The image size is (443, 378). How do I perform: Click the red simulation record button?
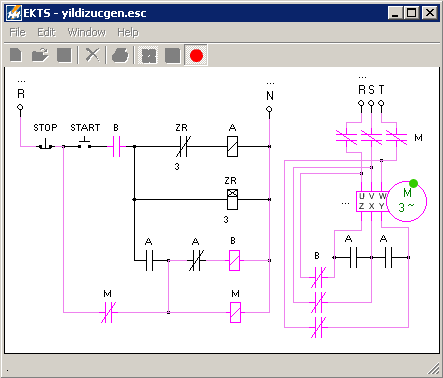(x=196, y=55)
